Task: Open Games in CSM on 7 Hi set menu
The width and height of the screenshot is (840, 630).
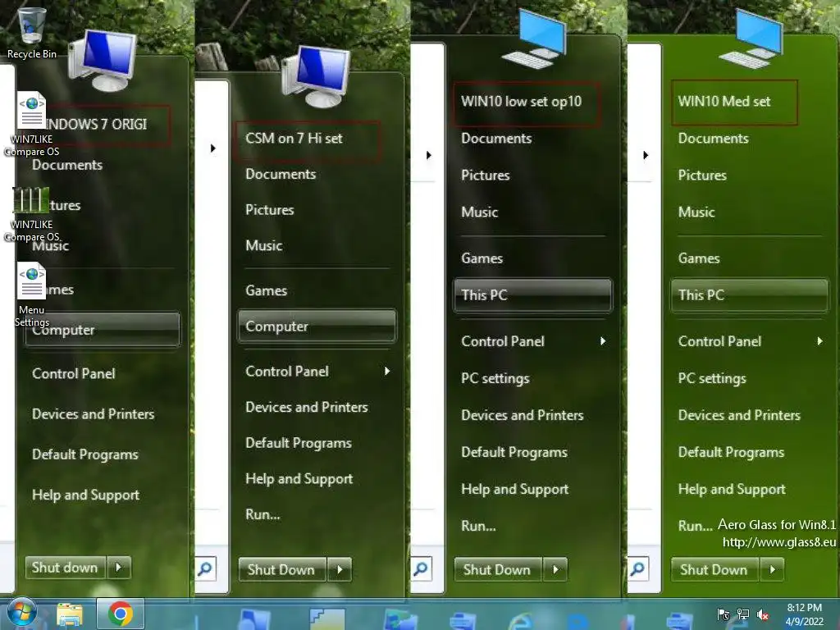Action: click(x=267, y=290)
